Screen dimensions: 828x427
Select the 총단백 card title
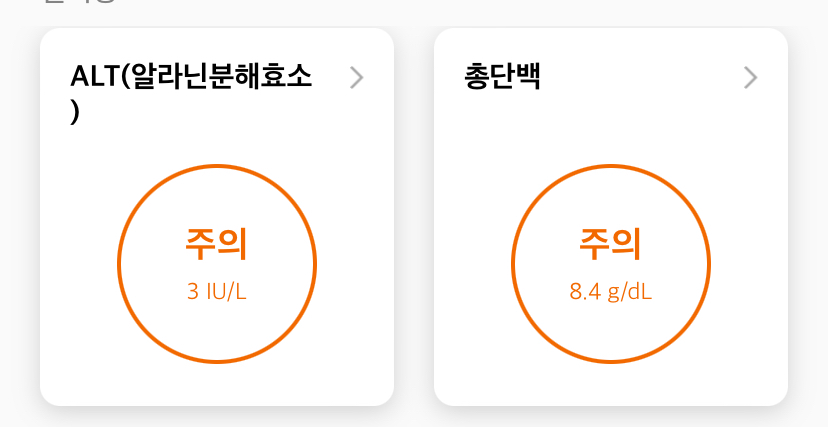[x=503, y=77]
